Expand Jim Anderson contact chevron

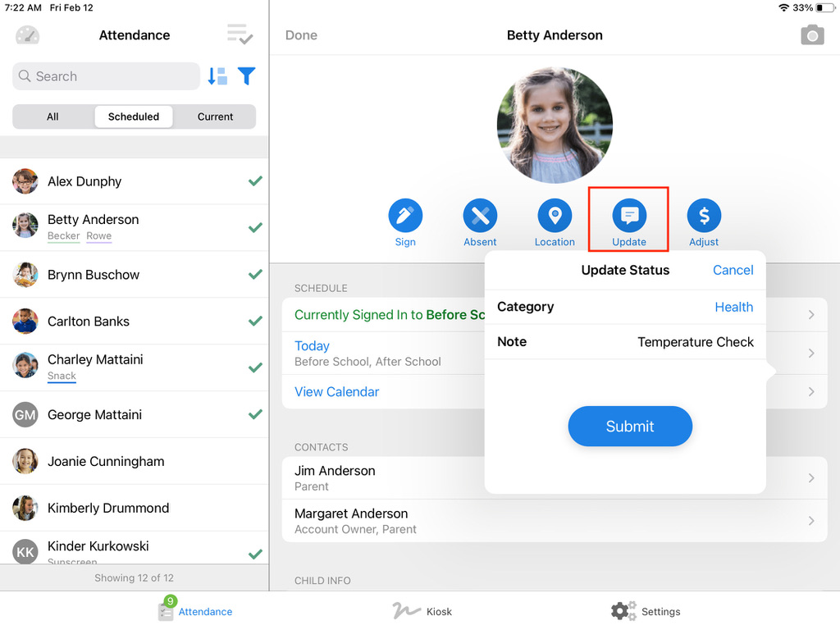pyautogui.click(x=811, y=478)
